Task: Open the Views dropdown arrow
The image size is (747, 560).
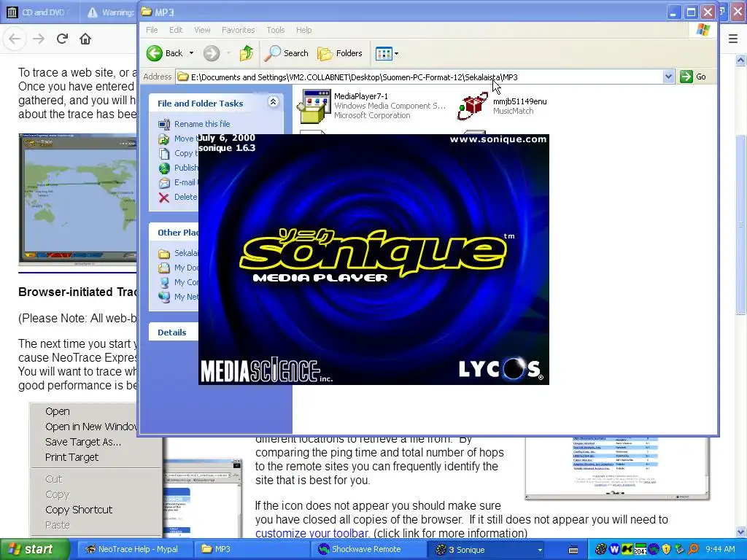Action: click(x=396, y=53)
